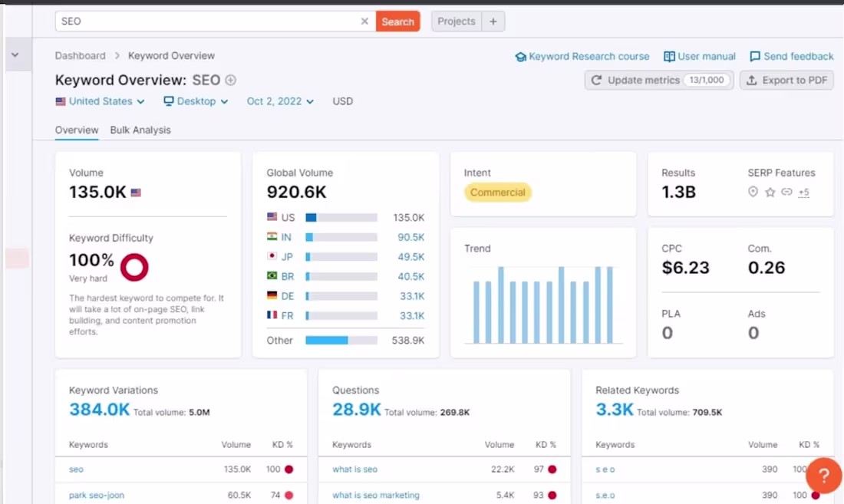Open the Oct 2, 2022 date dropdown
Screen dimensions: 844x504
pos(280,101)
